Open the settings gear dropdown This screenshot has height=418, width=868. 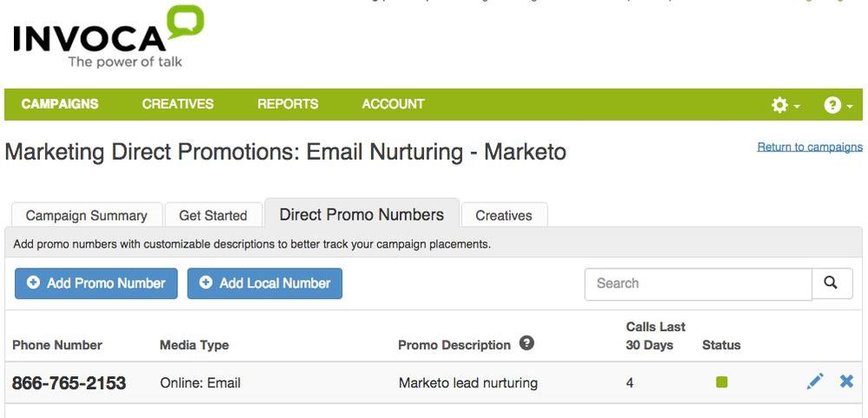(785, 104)
